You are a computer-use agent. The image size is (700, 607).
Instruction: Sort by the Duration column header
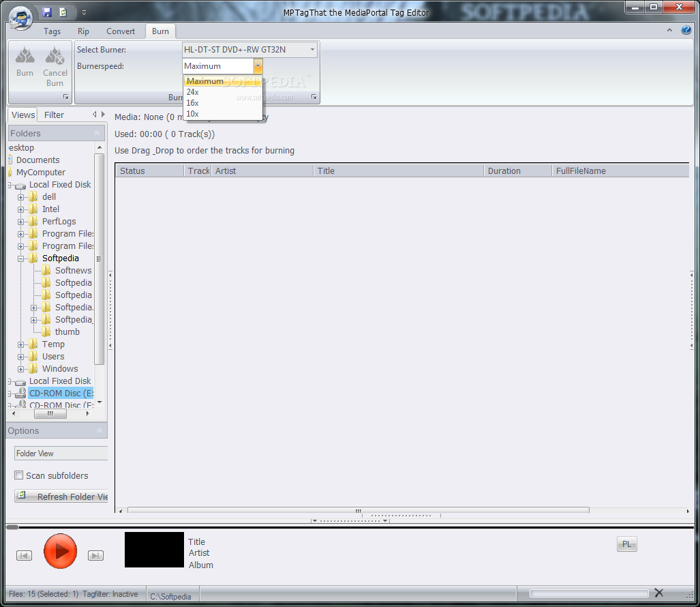[518, 171]
